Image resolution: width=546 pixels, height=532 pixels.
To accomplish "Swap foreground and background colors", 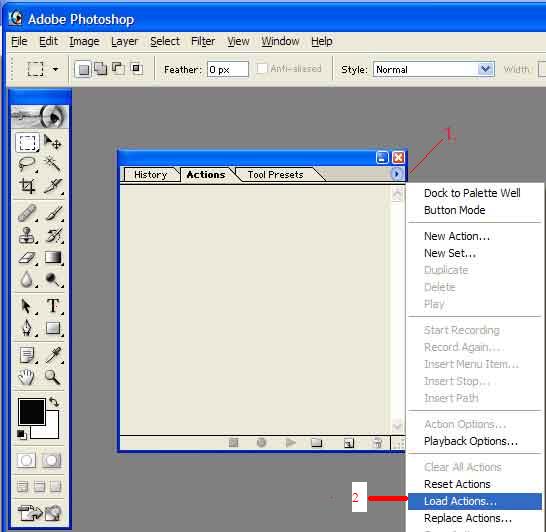I will tap(54, 402).
